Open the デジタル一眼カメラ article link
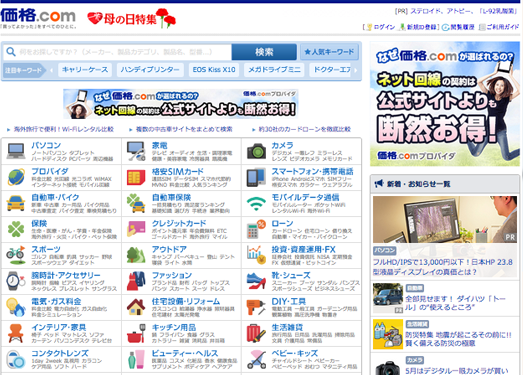523x375 pixels. pyautogui.click(x=457, y=371)
